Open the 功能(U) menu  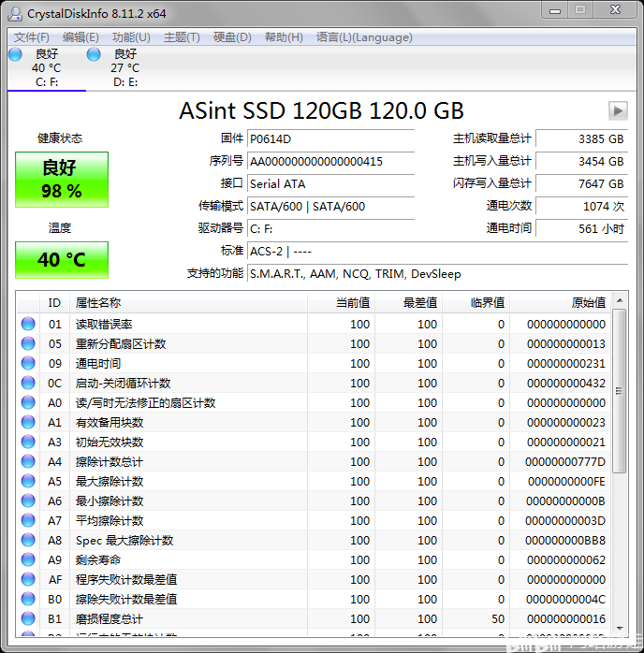131,37
